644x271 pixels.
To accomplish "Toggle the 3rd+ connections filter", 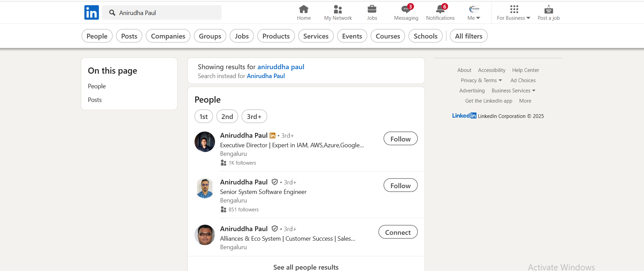I will 254,117.
